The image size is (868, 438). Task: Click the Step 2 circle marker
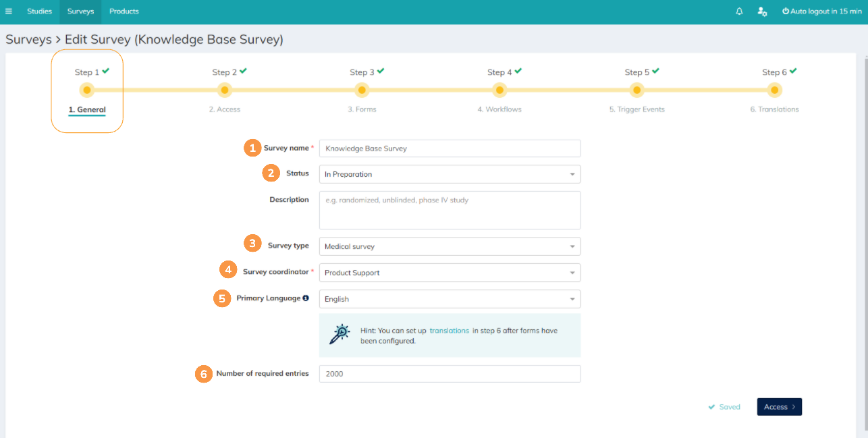224,90
